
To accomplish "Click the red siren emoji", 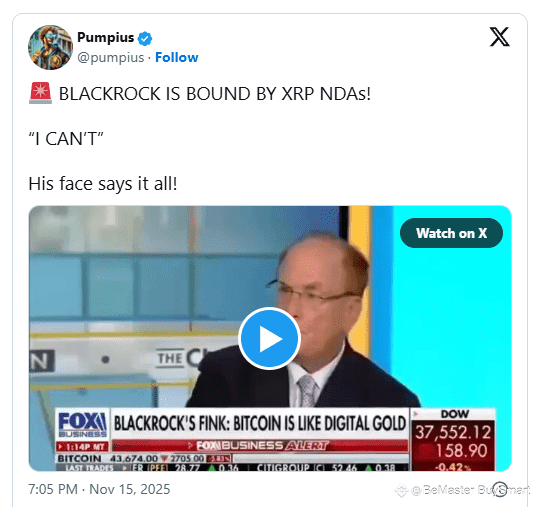I will coord(40,93).
